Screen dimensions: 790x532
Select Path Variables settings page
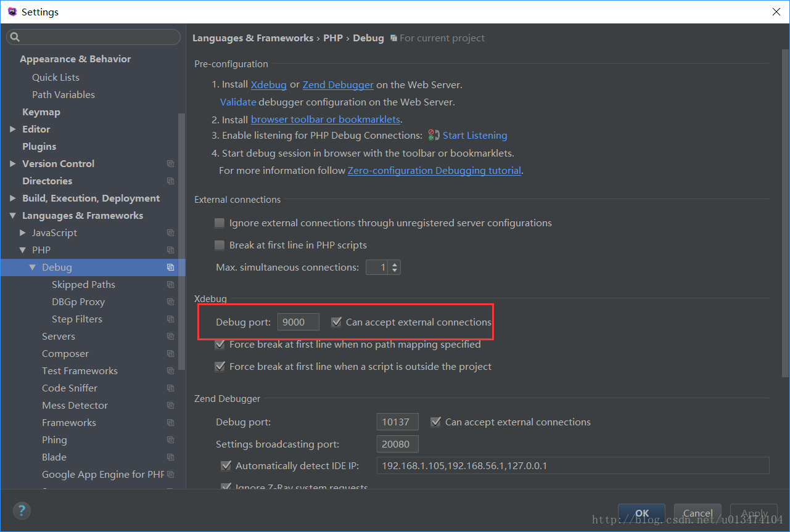pyautogui.click(x=64, y=95)
